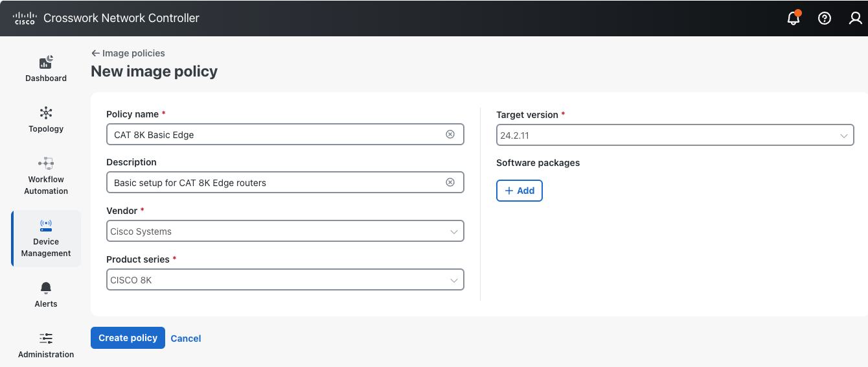The width and height of the screenshot is (868, 367).
Task: Expand the Product series dropdown
Action: point(285,280)
